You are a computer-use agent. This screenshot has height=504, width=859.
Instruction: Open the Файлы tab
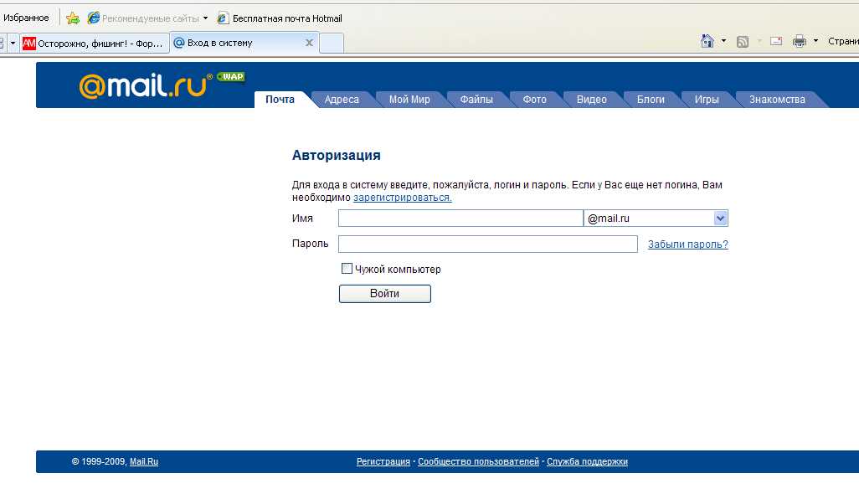pos(476,100)
